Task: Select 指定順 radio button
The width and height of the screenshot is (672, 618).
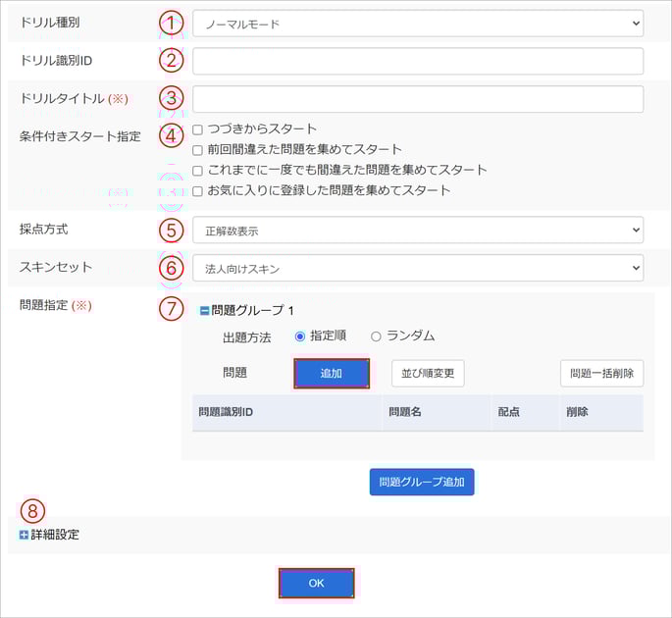Action: pyautogui.click(x=300, y=336)
